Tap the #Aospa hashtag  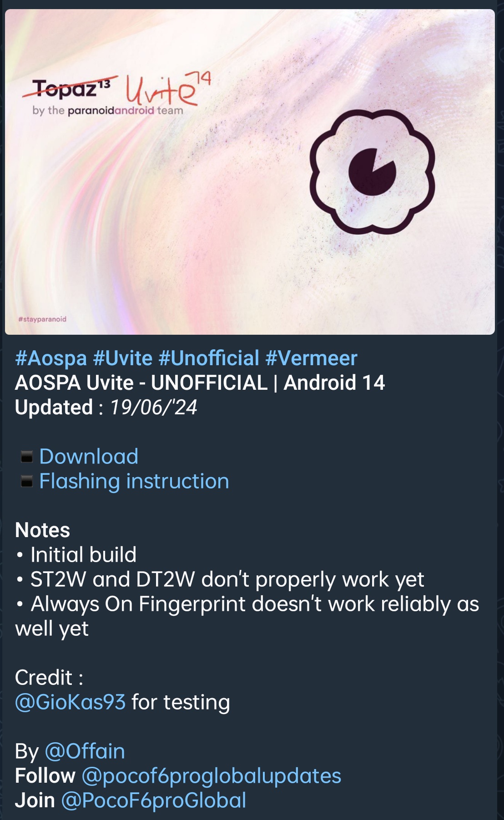51,358
